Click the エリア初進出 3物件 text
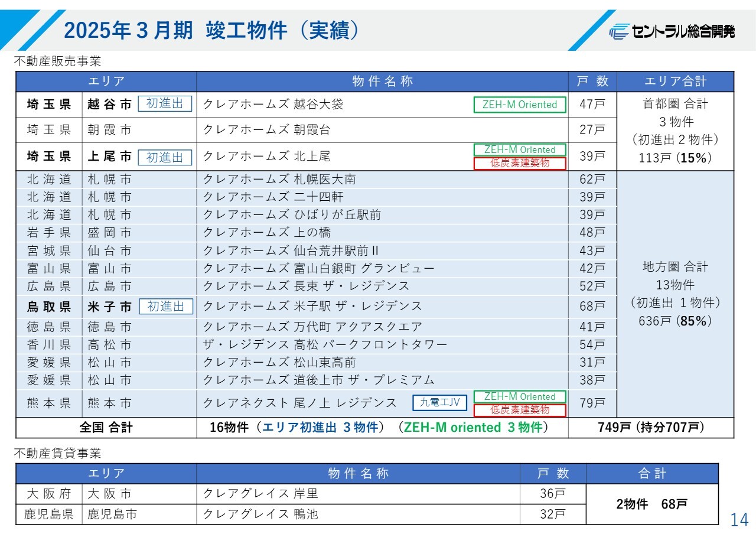This screenshot has height=534, width=756. click(x=320, y=428)
